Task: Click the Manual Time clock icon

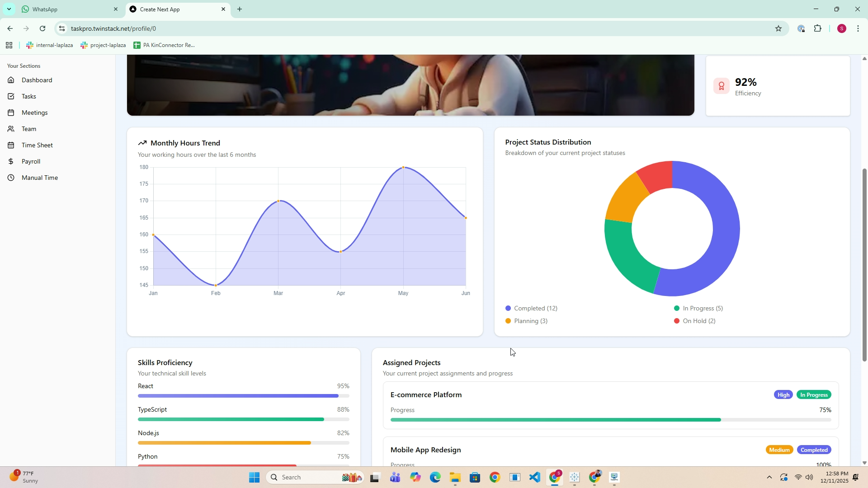Action: coord(11,178)
